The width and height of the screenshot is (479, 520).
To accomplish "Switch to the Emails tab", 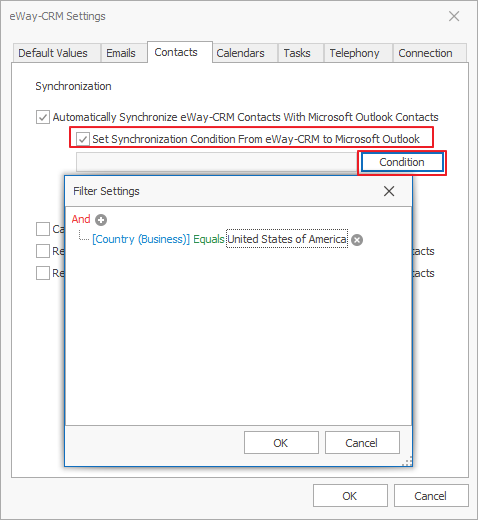I will 121,53.
